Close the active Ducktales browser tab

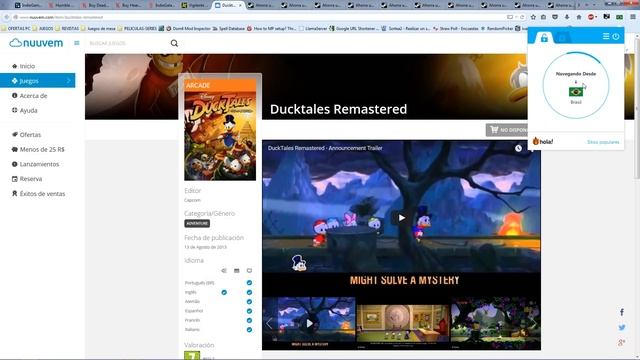(x=240, y=5)
